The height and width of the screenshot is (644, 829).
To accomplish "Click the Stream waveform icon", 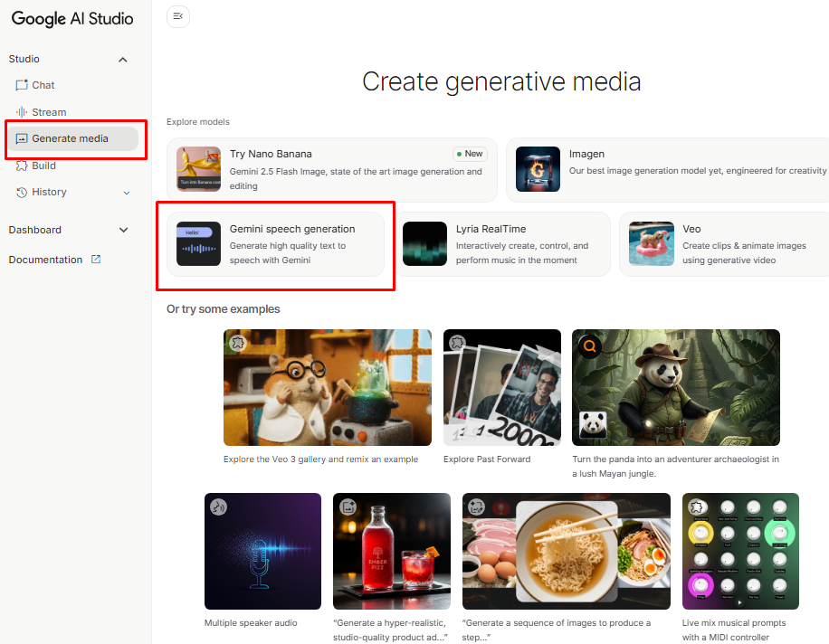I will click(21, 112).
